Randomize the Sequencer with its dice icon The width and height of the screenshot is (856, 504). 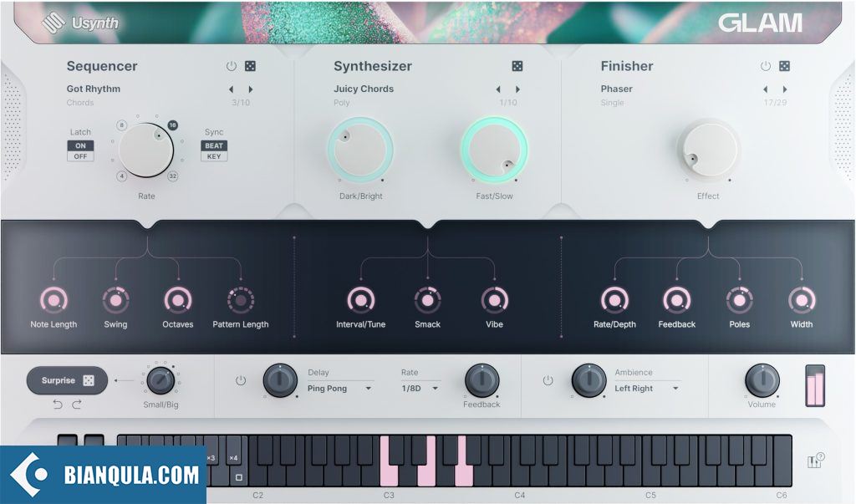click(250, 66)
